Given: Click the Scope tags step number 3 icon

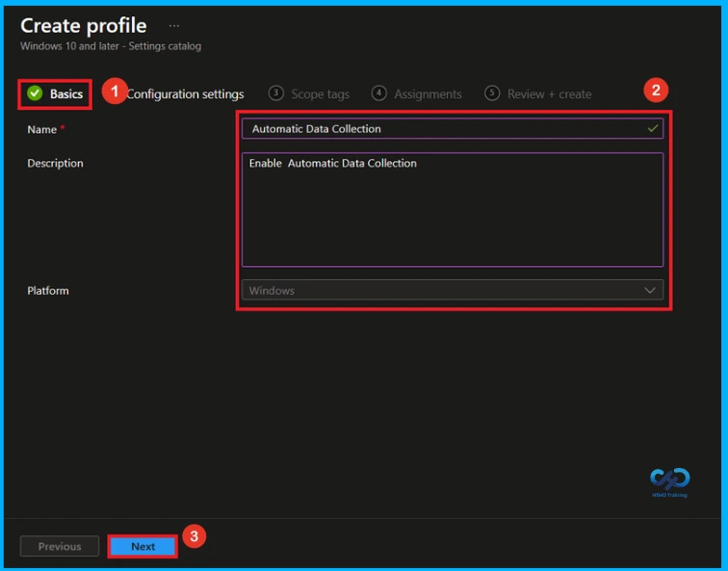Looking at the screenshot, I should (275, 93).
